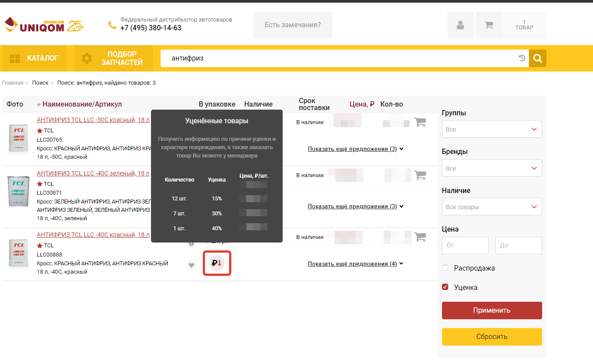Open the user account profile icon

coord(460,25)
